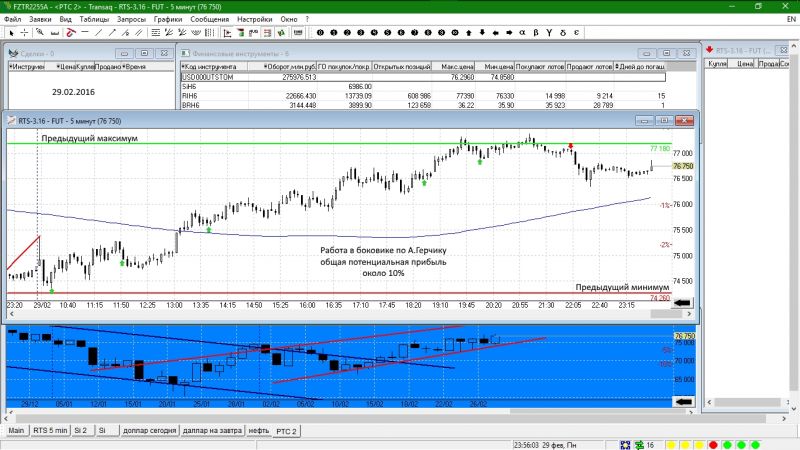Click the circled 10 marker icon

[x=455, y=33]
